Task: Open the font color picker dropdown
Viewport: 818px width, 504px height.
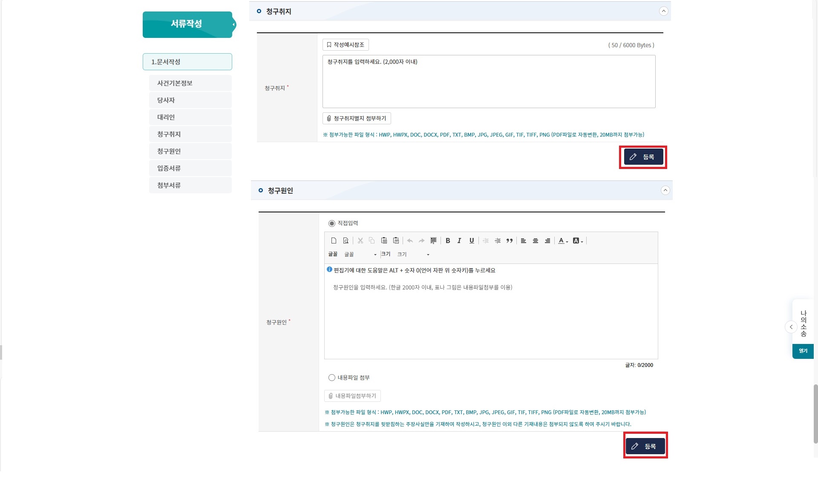Action: (562, 241)
